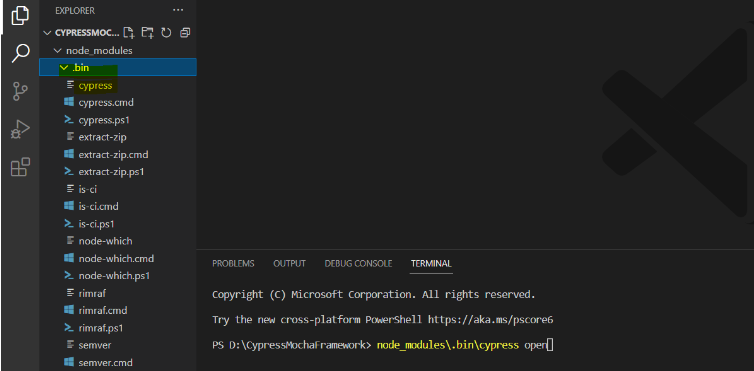Click the text file icon beside extract-zip
The width and height of the screenshot is (754, 371).
70,137
